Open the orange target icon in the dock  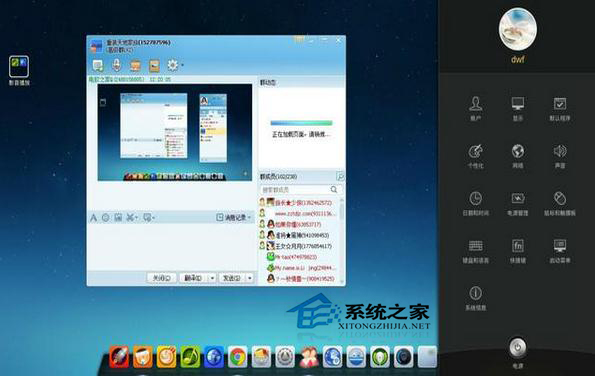point(166,357)
